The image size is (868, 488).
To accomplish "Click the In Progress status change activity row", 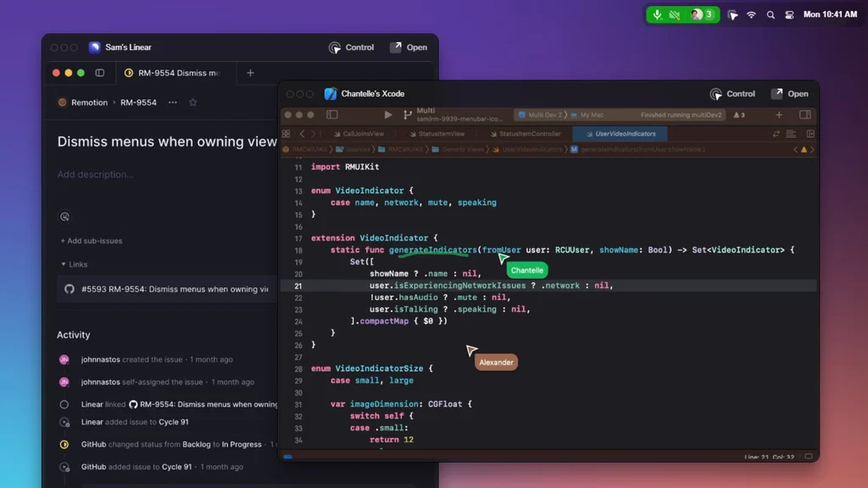I will coord(169,444).
